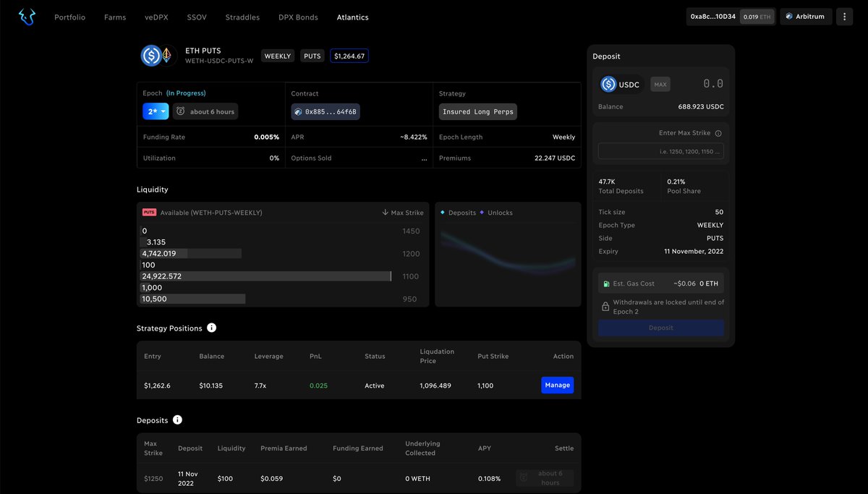868x494 pixels.
Task: Click the 0.21% Pool Share value
Action: point(676,182)
